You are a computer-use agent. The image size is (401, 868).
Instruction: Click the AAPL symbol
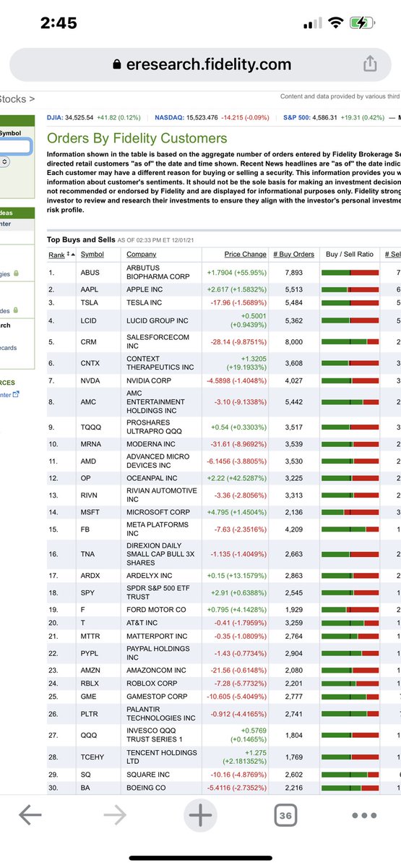(91, 289)
